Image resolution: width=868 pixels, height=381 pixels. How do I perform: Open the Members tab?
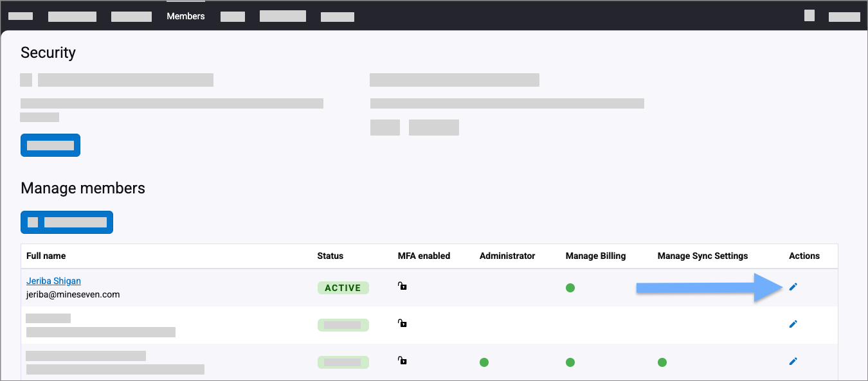(x=185, y=16)
